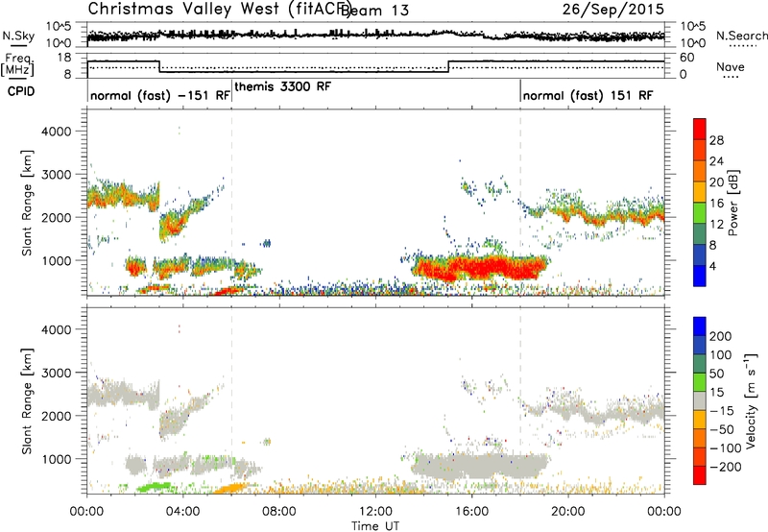Click the Freq. [MHz] axis label
768x532 pixels.
tap(17, 64)
